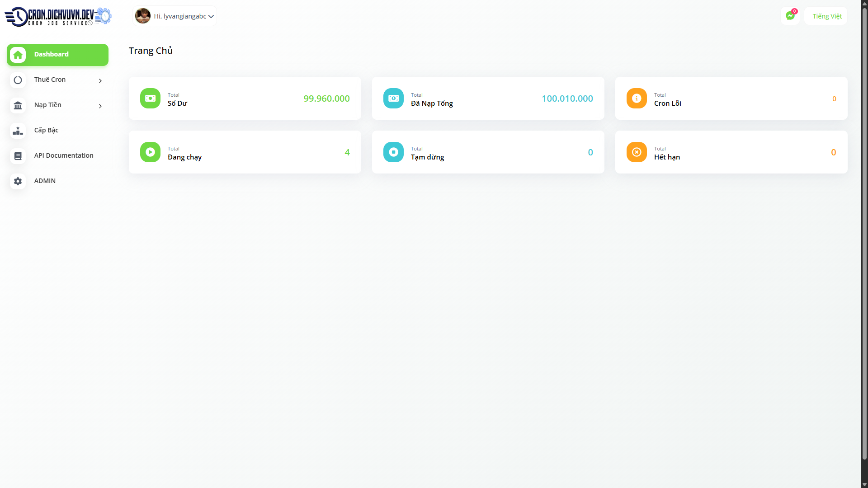Viewport: 868px width, 488px height.
Task: Click the Nạp Tiền bank icon
Action: point(18,105)
